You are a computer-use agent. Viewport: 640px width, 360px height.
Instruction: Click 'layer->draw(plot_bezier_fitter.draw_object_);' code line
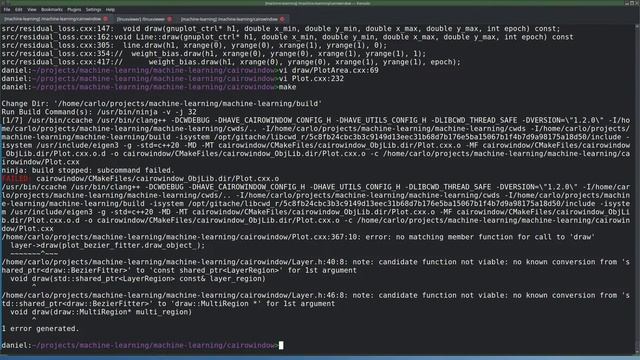coord(108,245)
